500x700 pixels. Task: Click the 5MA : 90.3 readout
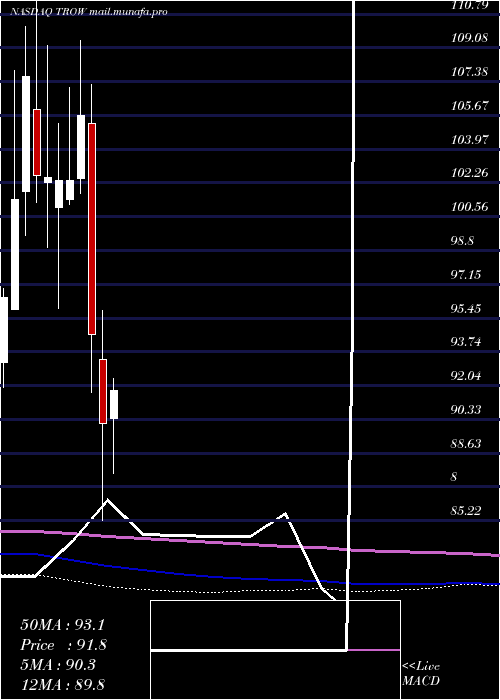(58, 665)
